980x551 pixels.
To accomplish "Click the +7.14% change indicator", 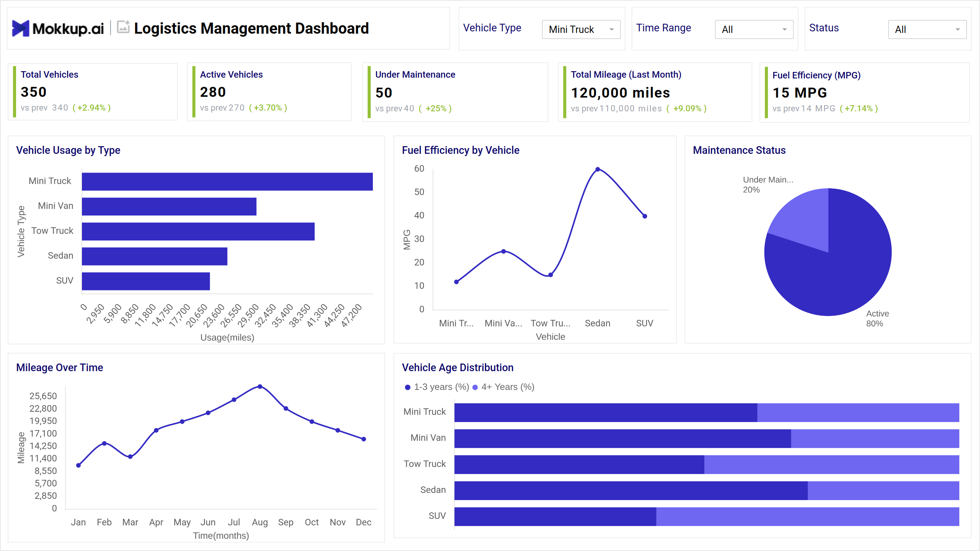I will pyautogui.click(x=859, y=109).
